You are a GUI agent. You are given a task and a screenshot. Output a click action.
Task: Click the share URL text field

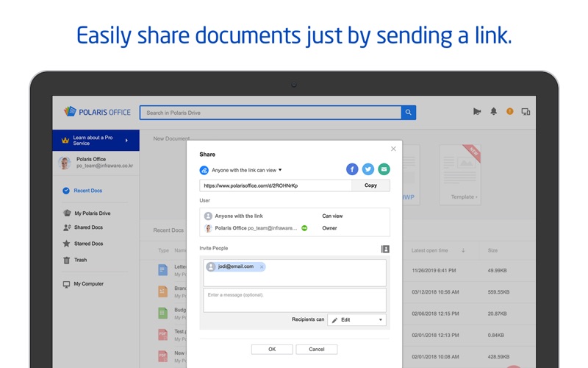click(276, 185)
